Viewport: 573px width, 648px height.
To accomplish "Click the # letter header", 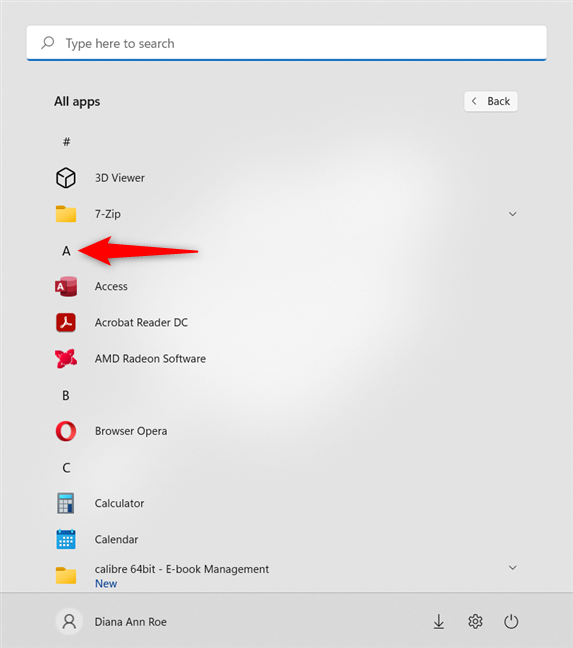I will tap(66, 142).
